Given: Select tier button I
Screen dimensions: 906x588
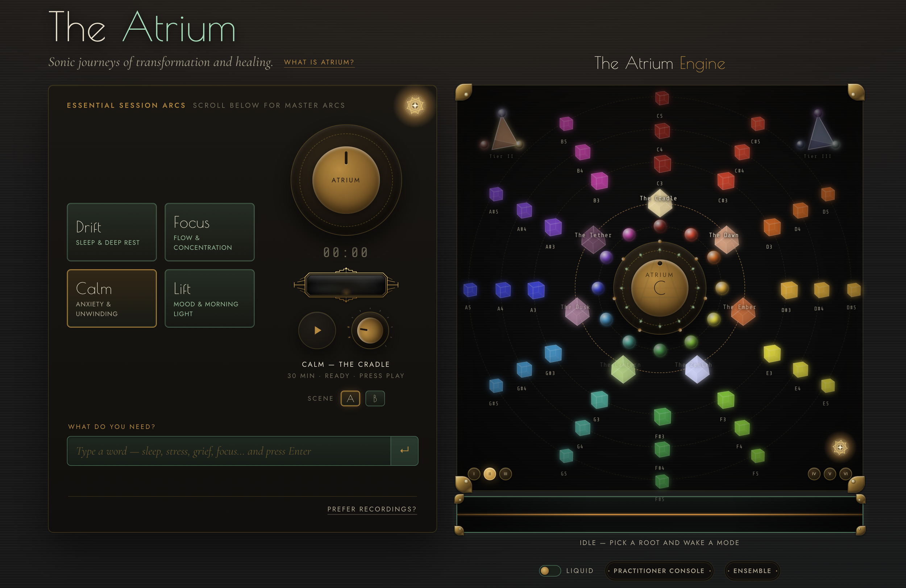Looking at the screenshot, I should coord(474,474).
